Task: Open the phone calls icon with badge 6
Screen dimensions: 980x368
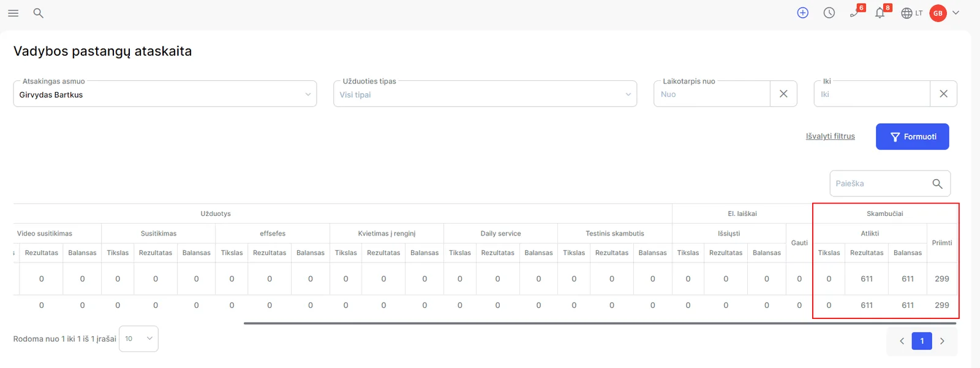Action: (x=856, y=12)
